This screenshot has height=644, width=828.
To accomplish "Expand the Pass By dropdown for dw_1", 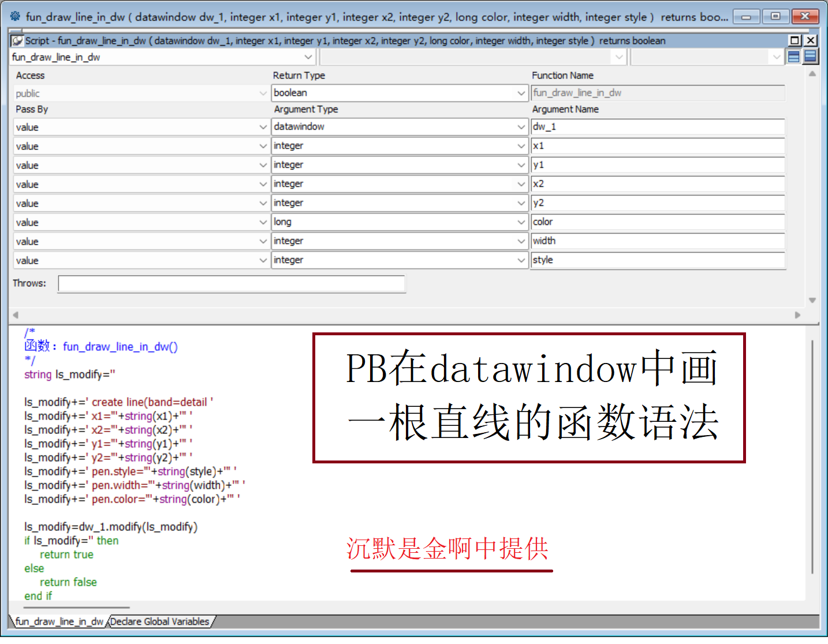I will tap(263, 128).
